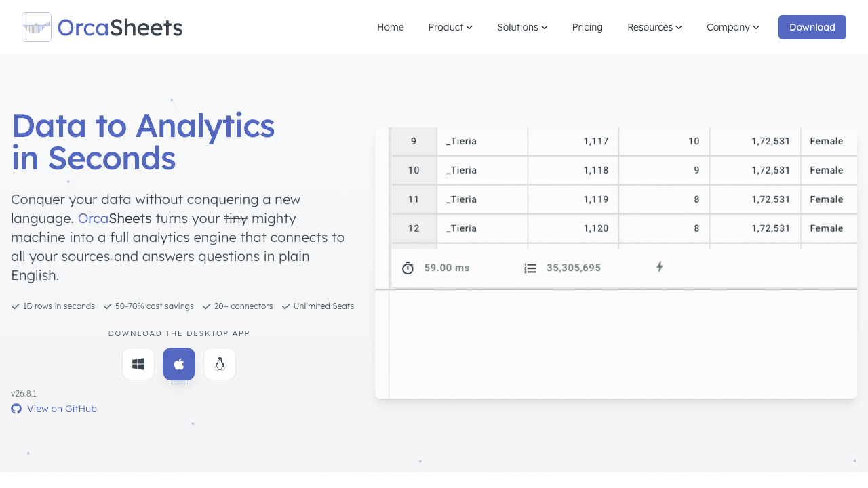This screenshot has width=868, height=488.
Task: Download the Linux penguin desktop app
Action: pos(220,364)
